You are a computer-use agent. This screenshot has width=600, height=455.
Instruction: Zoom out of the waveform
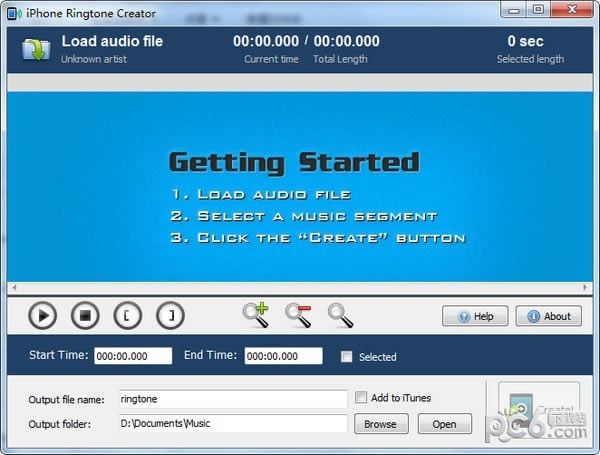298,315
